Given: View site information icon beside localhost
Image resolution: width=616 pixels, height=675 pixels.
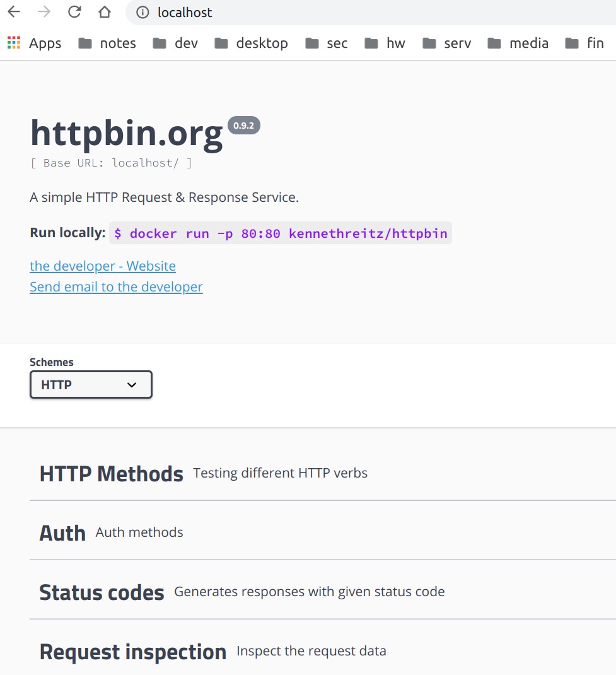Looking at the screenshot, I should tap(142, 13).
